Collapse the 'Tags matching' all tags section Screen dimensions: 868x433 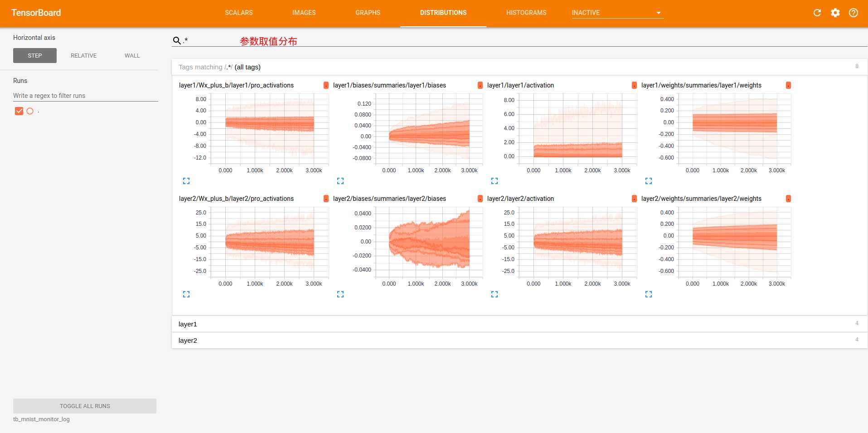pyautogui.click(x=519, y=67)
